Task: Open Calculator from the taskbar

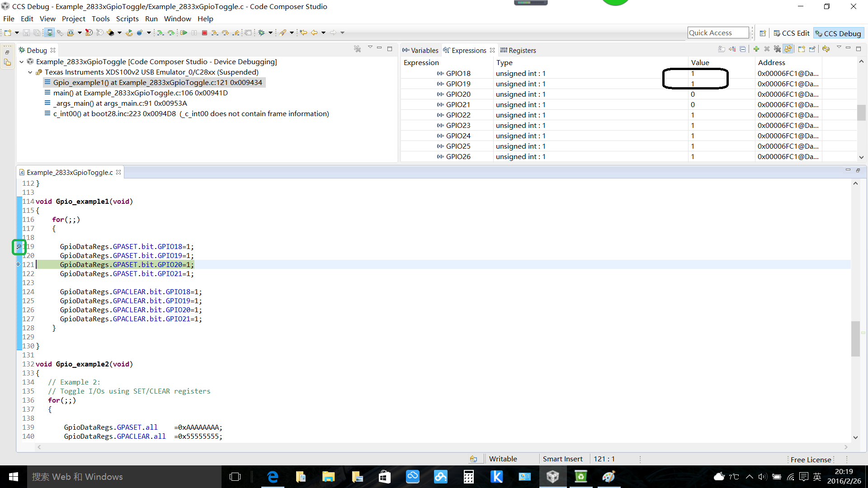Action: (469, 477)
